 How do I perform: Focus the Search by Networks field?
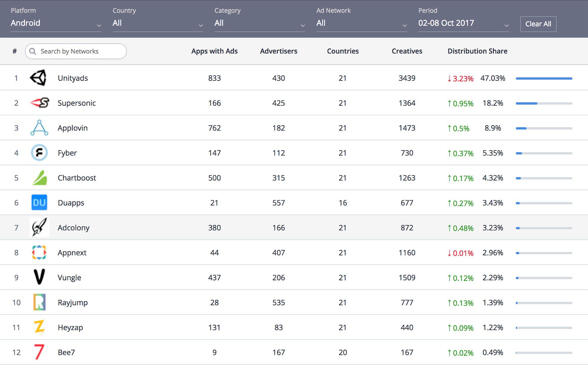pyautogui.click(x=76, y=51)
